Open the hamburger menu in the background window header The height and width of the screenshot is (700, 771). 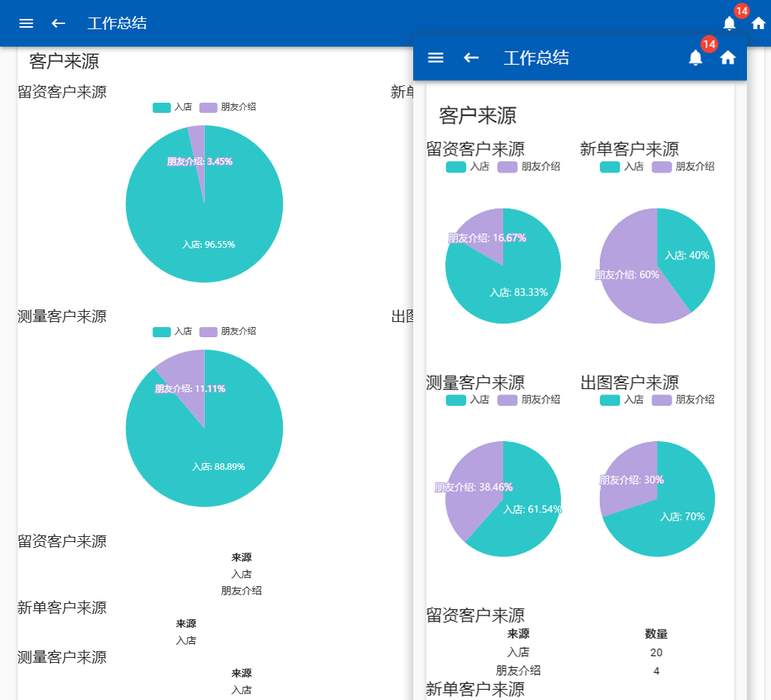pyautogui.click(x=26, y=23)
